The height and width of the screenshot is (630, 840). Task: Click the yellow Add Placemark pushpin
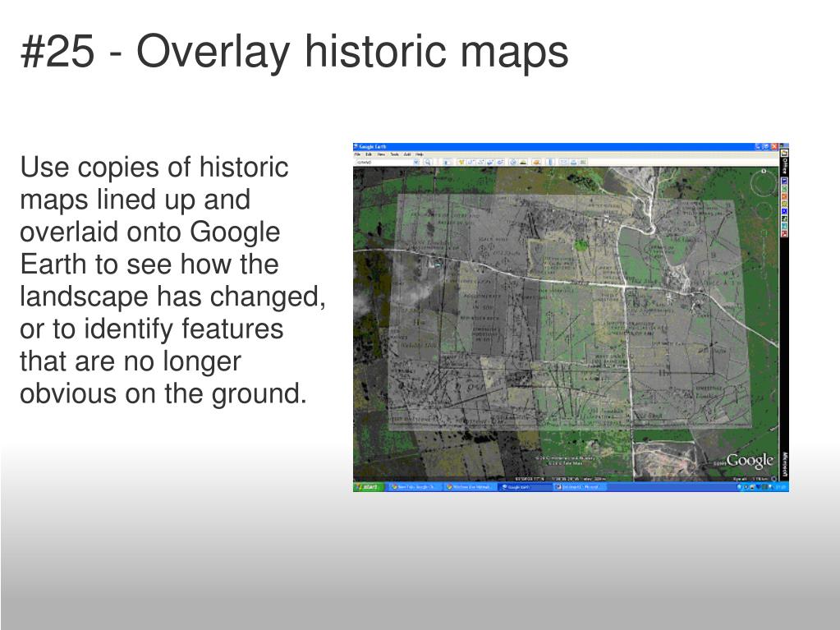460,162
